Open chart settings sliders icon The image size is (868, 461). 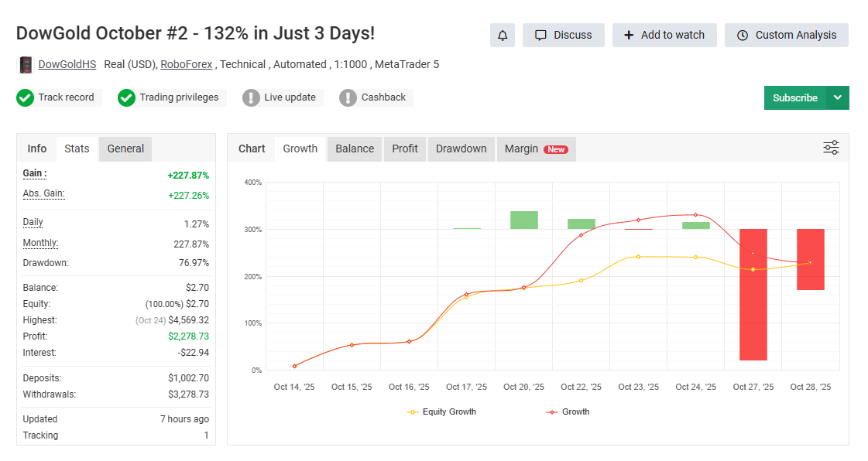coord(831,148)
